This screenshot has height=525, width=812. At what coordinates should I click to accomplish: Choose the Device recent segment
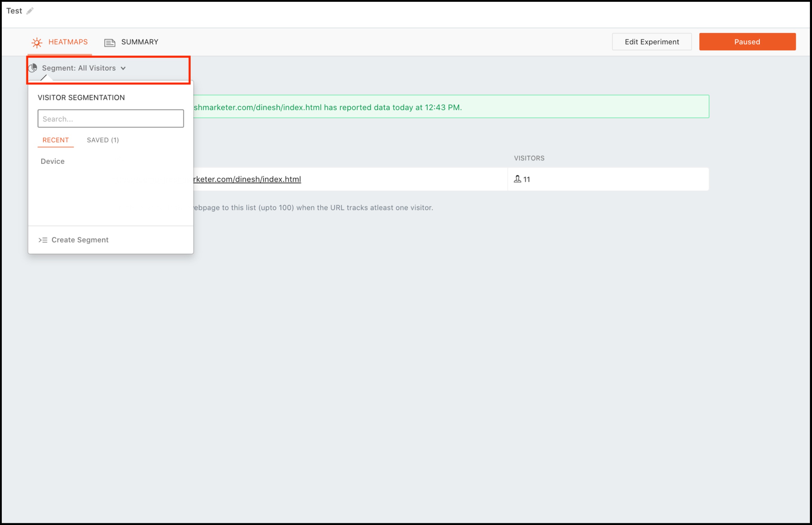[53, 161]
